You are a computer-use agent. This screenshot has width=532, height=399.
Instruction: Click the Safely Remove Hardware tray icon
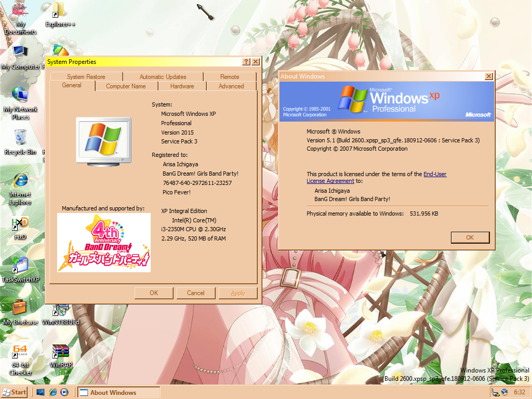[495, 392]
